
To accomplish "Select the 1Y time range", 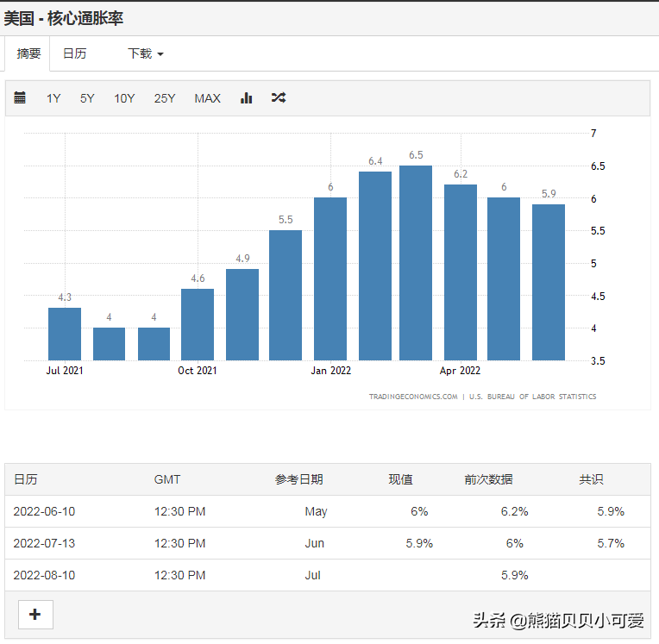I will 53,98.
